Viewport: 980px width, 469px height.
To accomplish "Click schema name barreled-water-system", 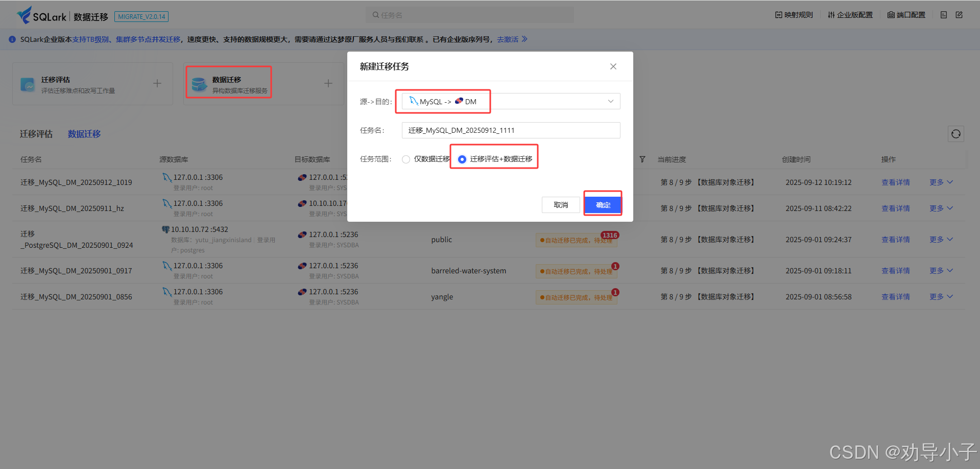I will 468,271.
